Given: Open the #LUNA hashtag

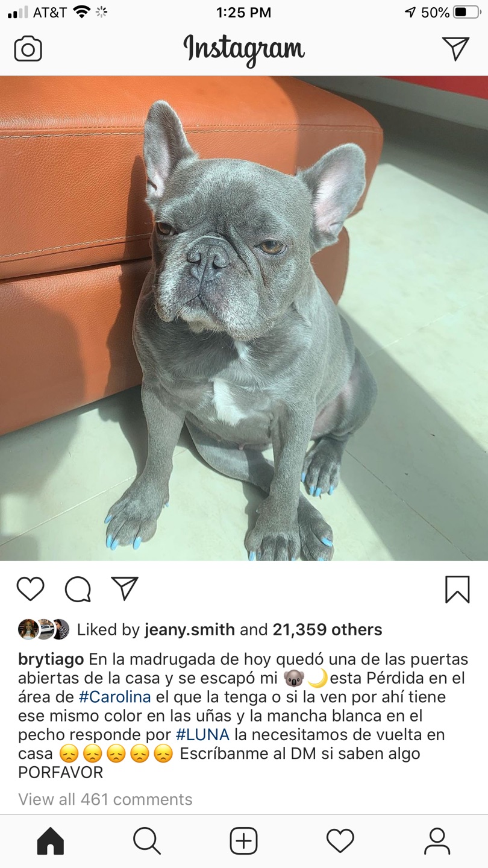Looking at the screenshot, I should [x=202, y=735].
